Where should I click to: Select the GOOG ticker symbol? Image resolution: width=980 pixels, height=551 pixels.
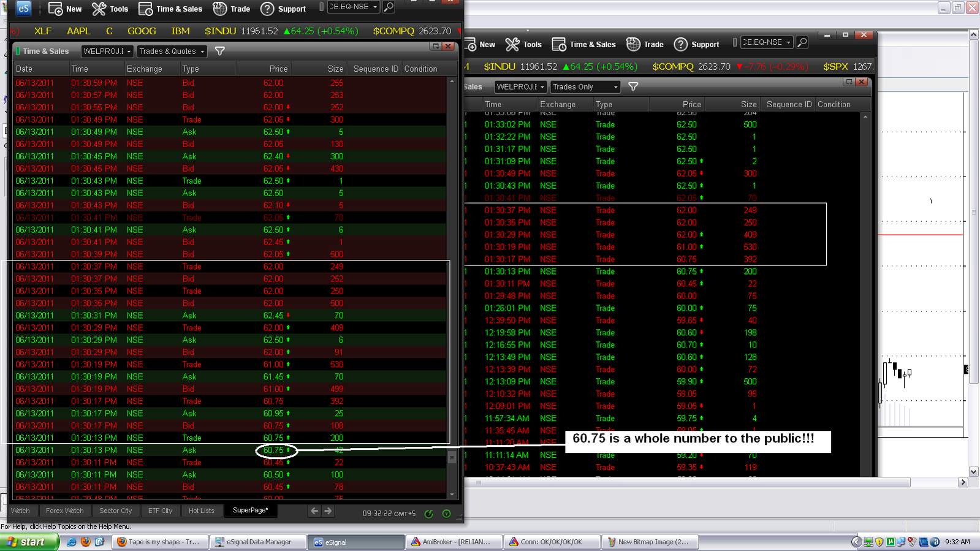pyautogui.click(x=142, y=31)
